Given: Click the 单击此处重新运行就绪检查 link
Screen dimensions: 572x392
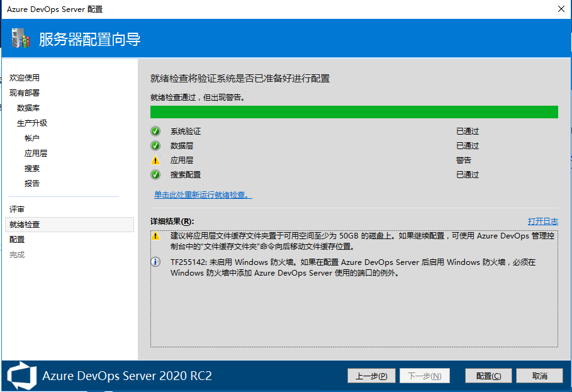Looking at the screenshot, I should (203, 195).
